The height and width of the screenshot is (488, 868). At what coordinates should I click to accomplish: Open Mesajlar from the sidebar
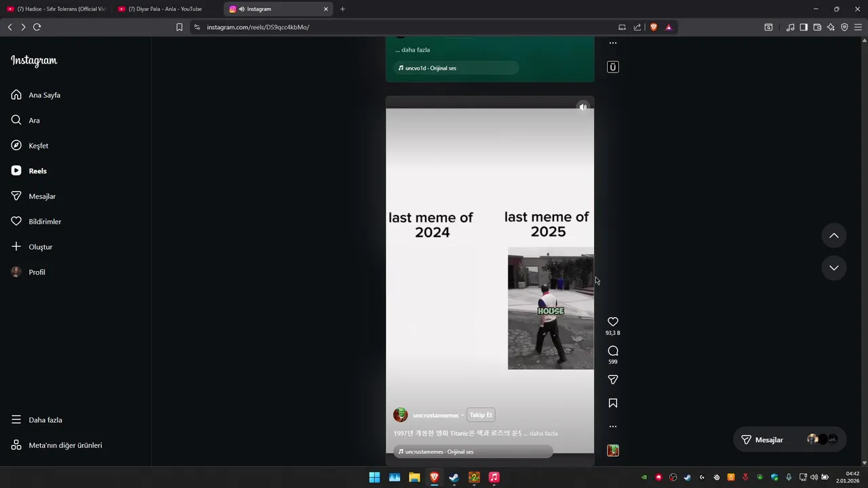coord(42,196)
